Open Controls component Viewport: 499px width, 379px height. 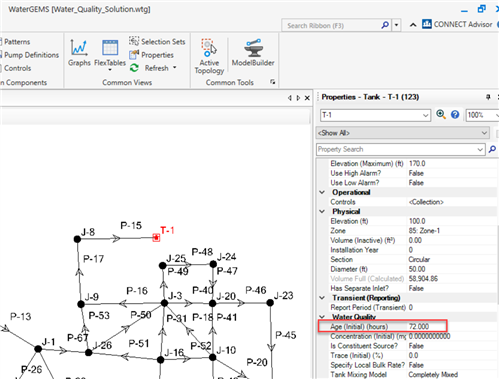tap(16, 68)
